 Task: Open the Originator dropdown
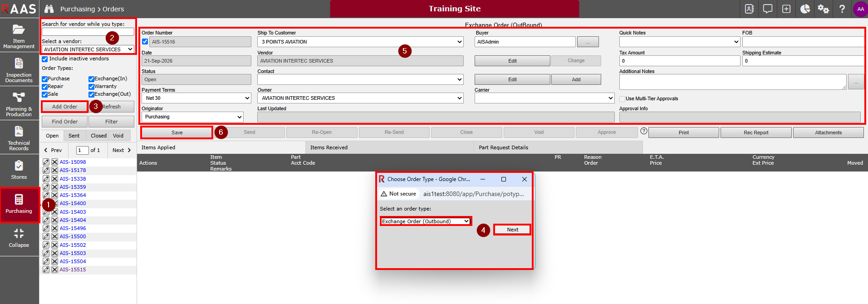pos(192,117)
